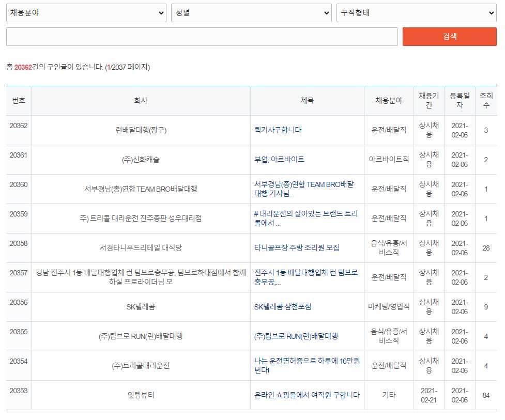
Task: Click view count 84
Action: 486,395
